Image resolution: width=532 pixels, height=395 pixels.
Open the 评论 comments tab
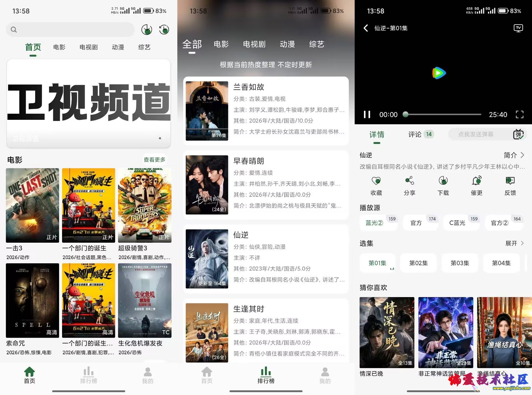pyautogui.click(x=421, y=135)
